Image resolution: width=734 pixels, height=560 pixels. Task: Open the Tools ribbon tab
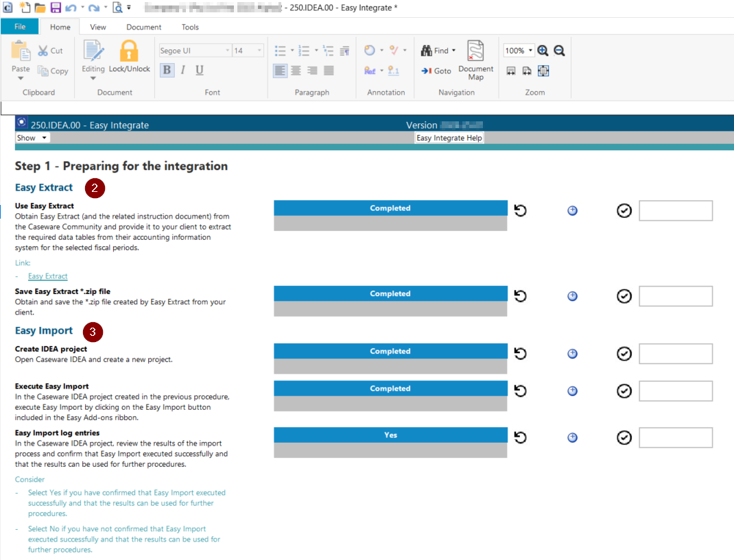tap(190, 27)
